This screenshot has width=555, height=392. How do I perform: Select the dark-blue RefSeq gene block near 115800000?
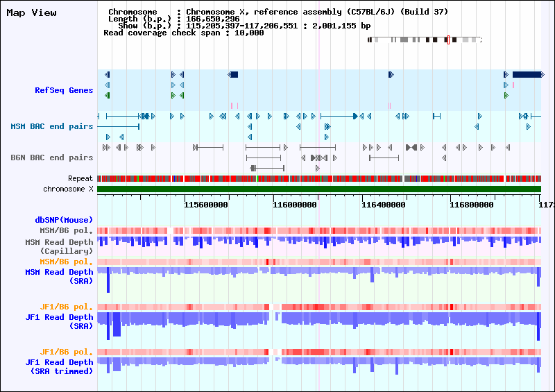[233, 74]
